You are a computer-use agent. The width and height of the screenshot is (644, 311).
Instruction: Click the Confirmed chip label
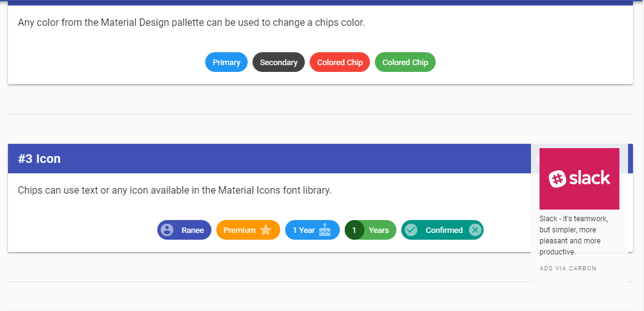[444, 230]
